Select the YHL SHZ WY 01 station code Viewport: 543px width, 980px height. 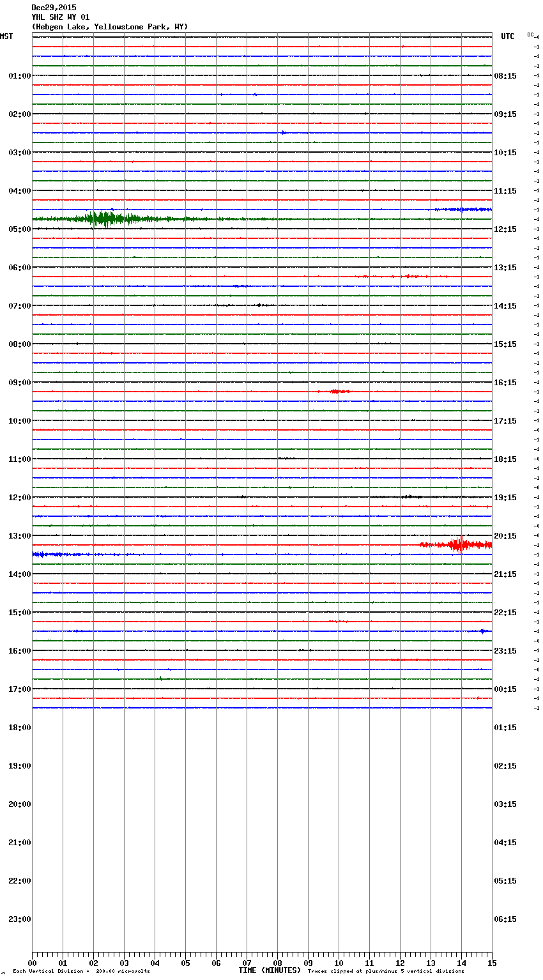click(61, 17)
